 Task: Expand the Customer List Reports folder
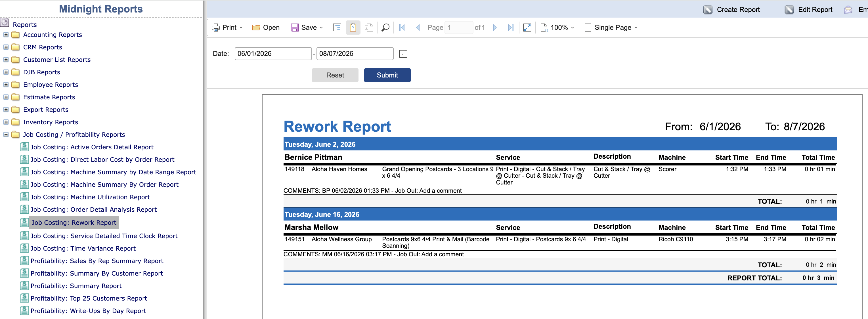6,60
